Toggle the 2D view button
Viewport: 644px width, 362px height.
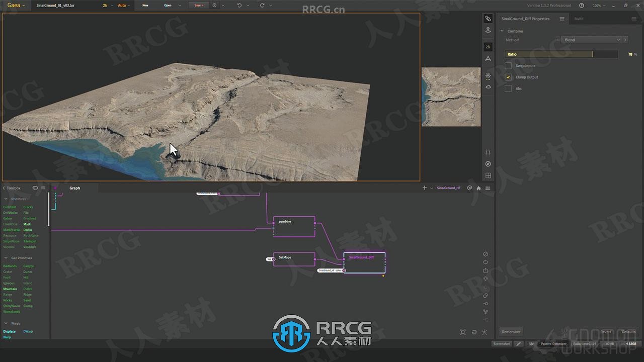click(488, 47)
